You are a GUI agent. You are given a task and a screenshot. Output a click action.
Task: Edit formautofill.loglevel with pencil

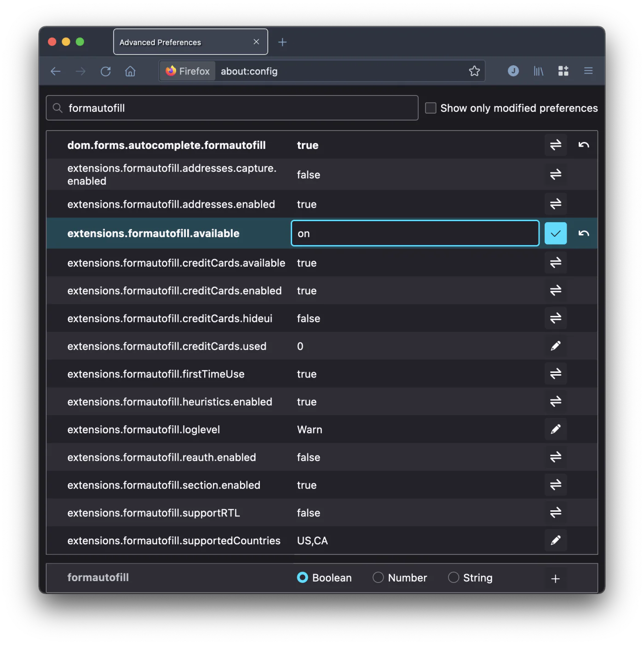556,429
